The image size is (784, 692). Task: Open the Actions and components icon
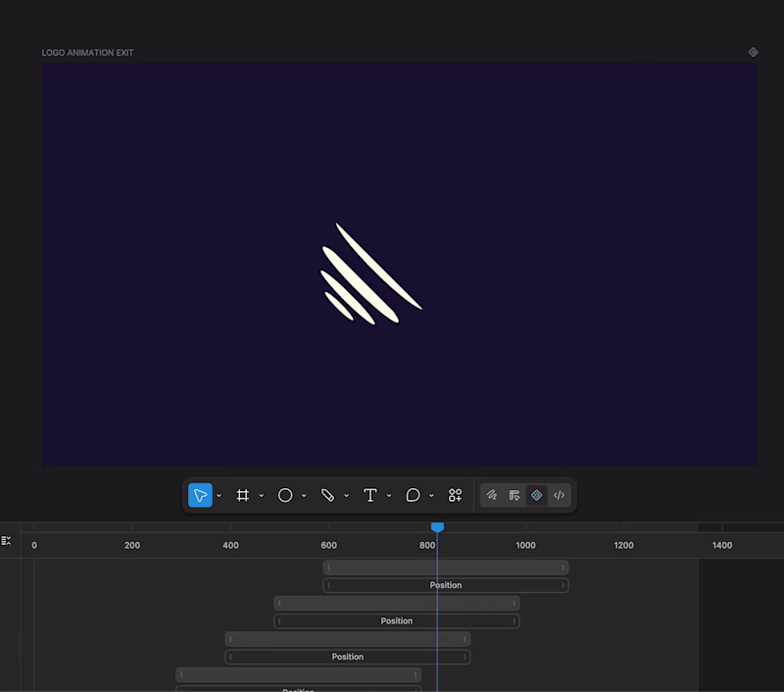(x=455, y=495)
